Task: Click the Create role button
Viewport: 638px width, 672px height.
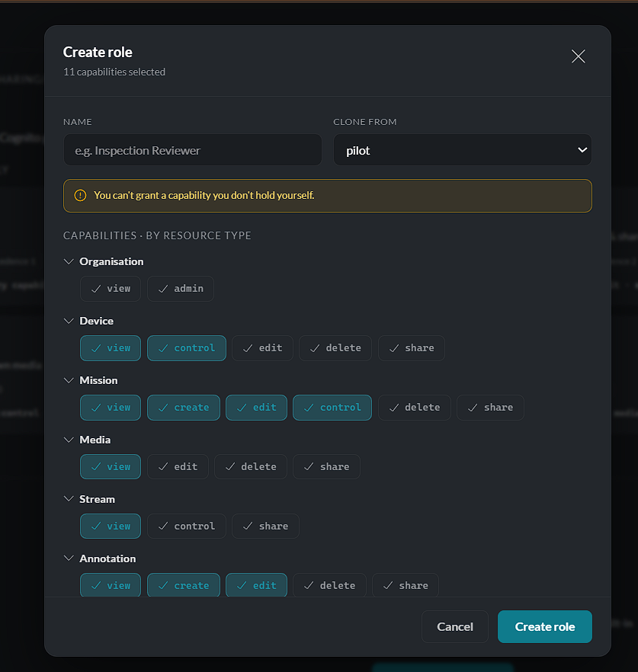Action: point(544,626)
